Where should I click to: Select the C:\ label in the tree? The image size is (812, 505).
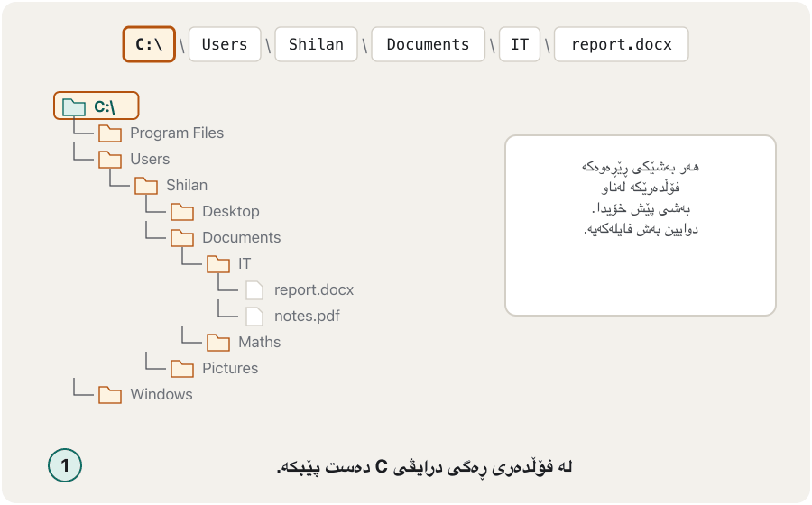click(x=104, y=106)
